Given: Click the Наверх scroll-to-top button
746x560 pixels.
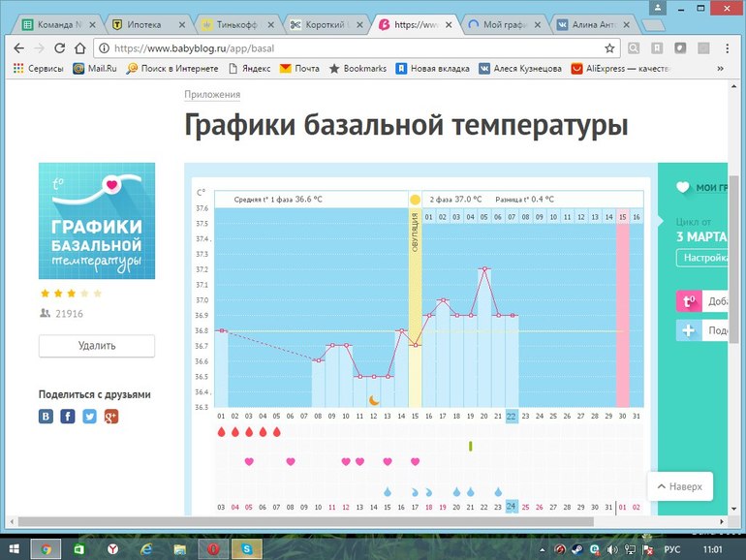Looking at the screenshot, I should 679,485.
